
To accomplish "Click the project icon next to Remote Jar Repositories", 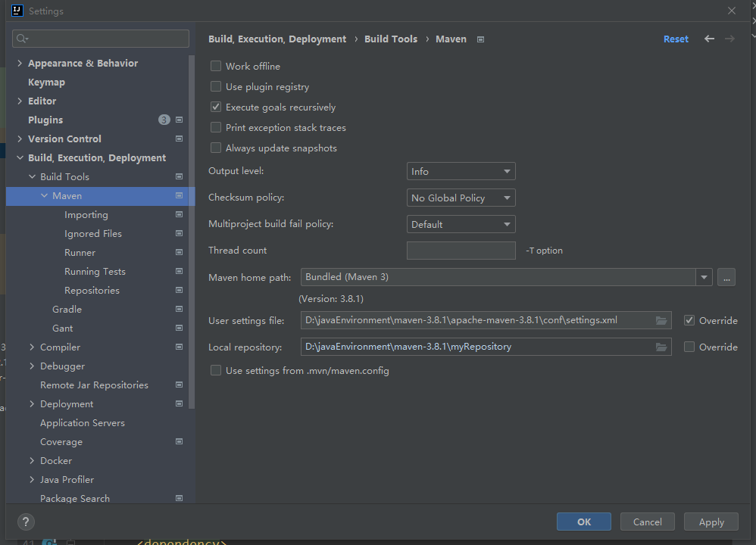I will (x=179, y=385).
